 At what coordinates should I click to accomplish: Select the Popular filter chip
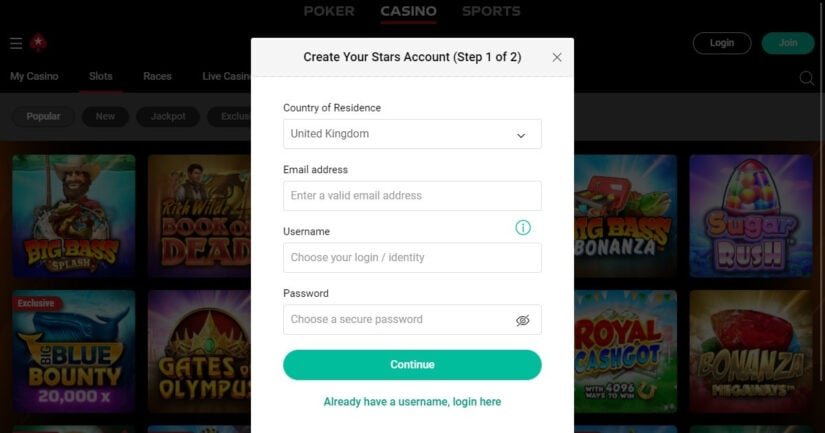point(43,116)
